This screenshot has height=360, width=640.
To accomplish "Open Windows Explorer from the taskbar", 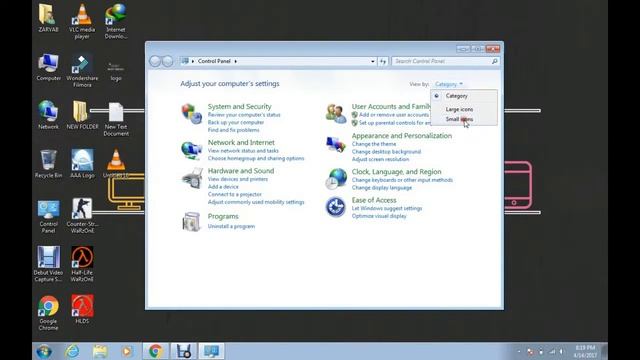I will tap(100, 351).
